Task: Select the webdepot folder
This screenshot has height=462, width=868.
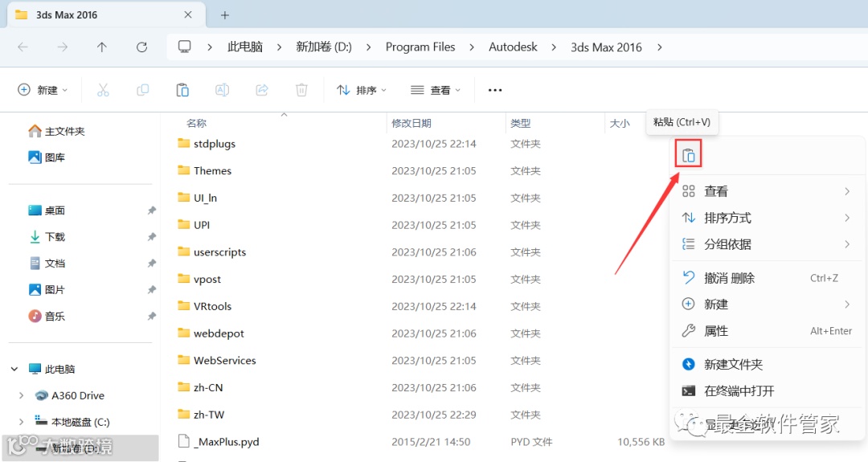Action: [x=211, y=333]
